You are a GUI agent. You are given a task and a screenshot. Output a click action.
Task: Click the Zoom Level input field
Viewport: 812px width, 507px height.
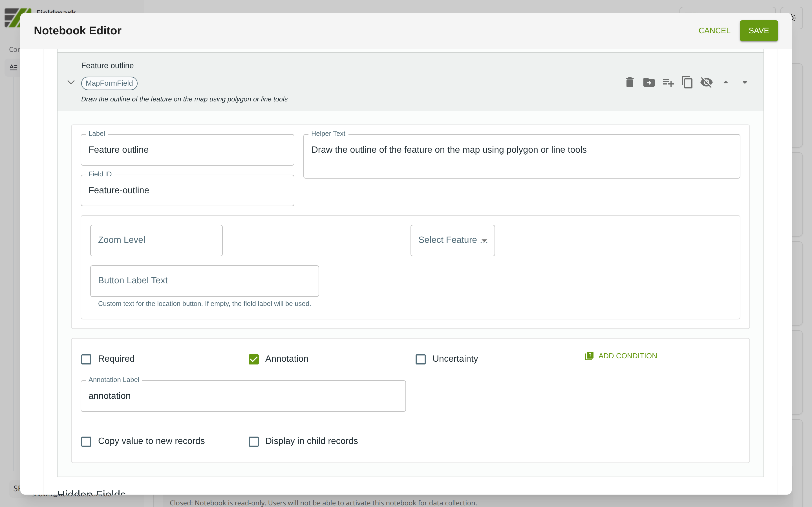click(156, 241)
